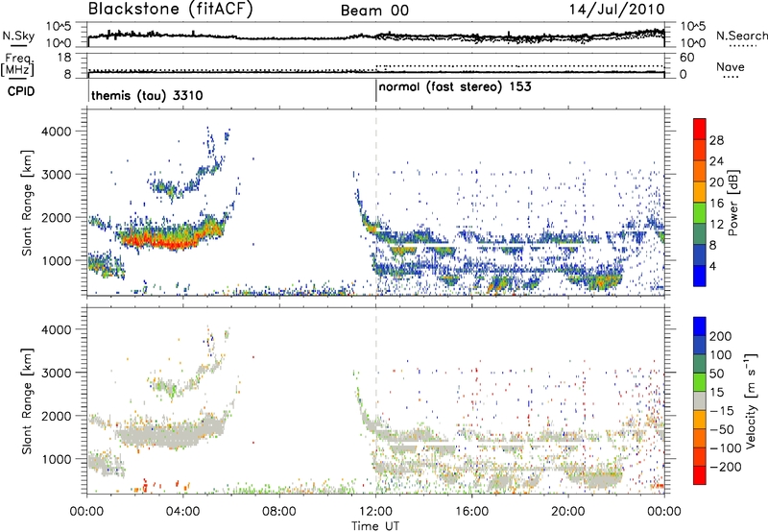Click the Nave legend label
768x532 pixels.
click(x=731, y=66)
